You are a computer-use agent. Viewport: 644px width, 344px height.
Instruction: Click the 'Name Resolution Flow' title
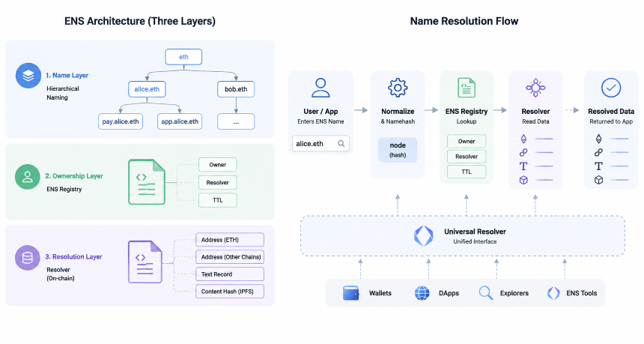[x=464, y=21]
